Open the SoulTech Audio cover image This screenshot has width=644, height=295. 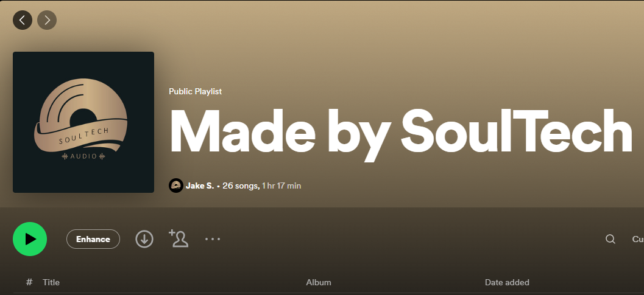pos(83,122)
